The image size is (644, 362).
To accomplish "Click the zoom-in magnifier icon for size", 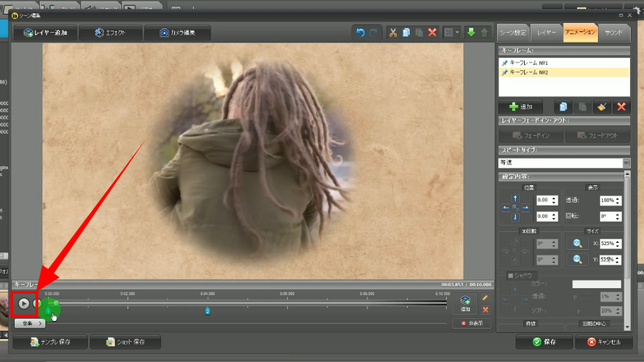I will [x=578, y=244].
